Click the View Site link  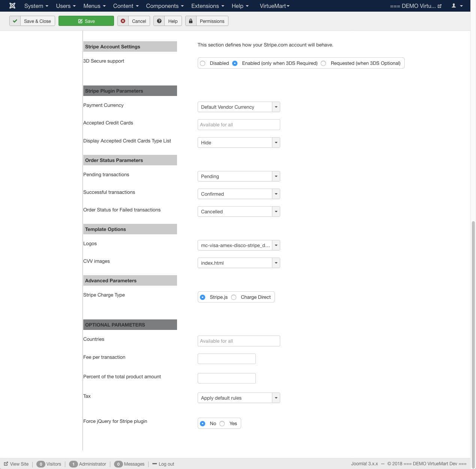(16, 464)
